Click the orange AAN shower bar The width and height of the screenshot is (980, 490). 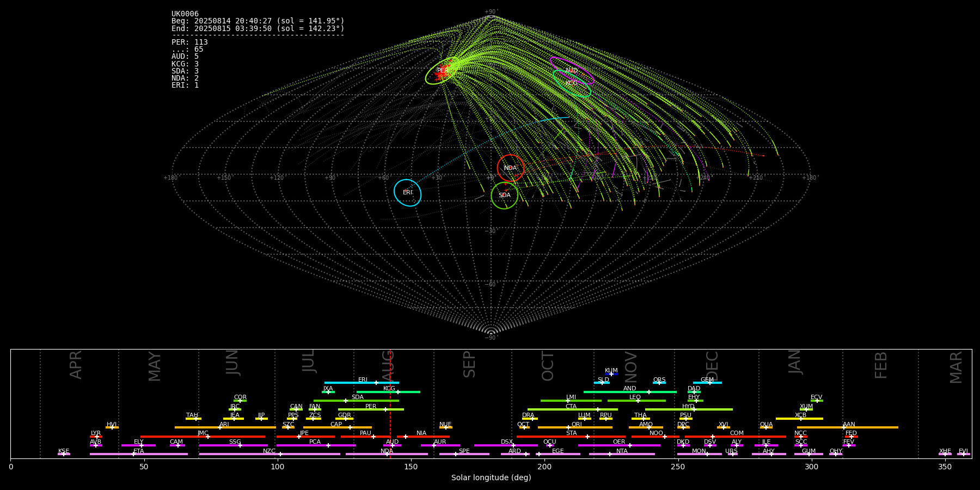(x=848, y=427)
